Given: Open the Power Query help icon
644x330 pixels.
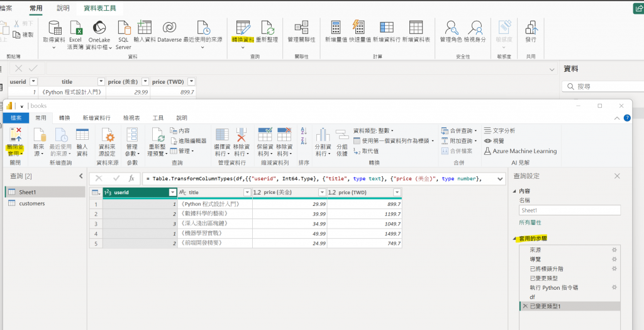Looking at the screenshot, I should click(x=627, y=118).
